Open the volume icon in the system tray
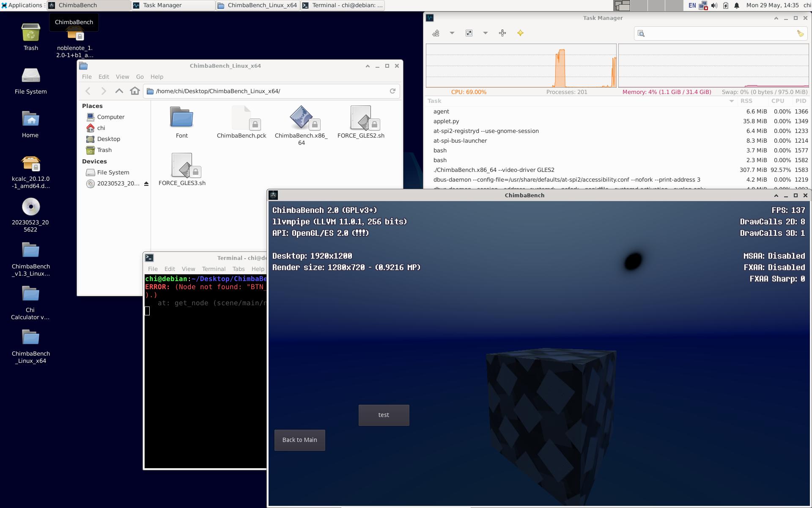The width and height of the screenshot is (812, 508). [714, 6]
